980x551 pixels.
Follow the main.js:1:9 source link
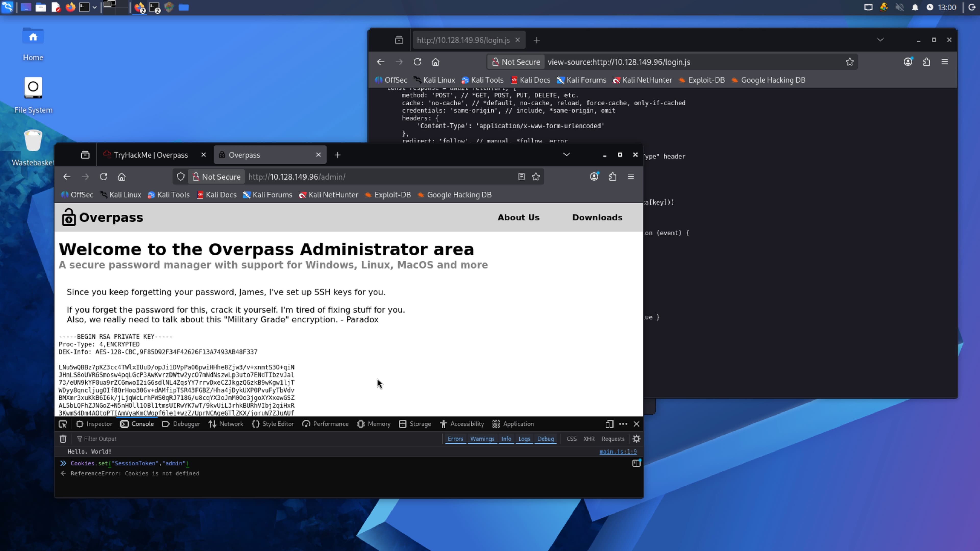click(x=618, y=452)
